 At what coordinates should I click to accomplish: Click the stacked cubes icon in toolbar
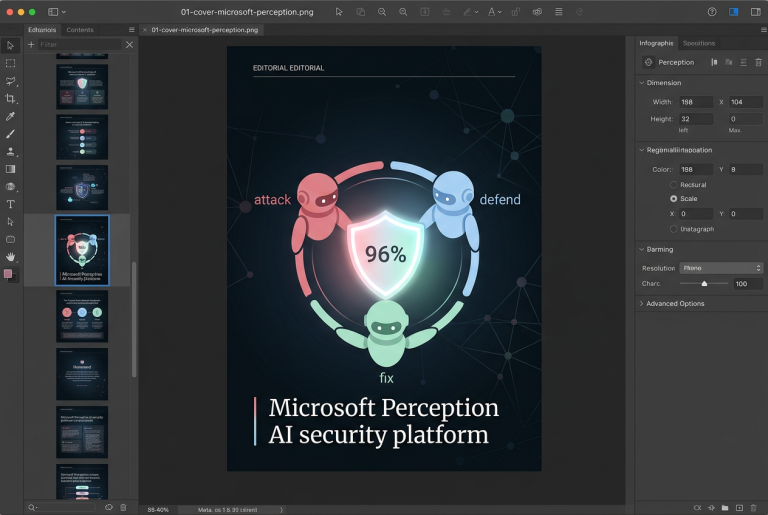pos(537,12)
